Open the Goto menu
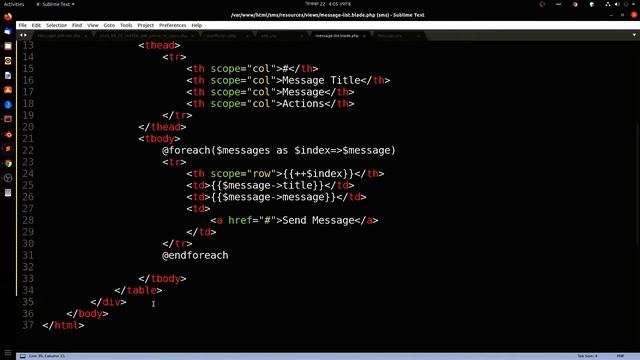The image size is (640, 360). coord(109,25)
